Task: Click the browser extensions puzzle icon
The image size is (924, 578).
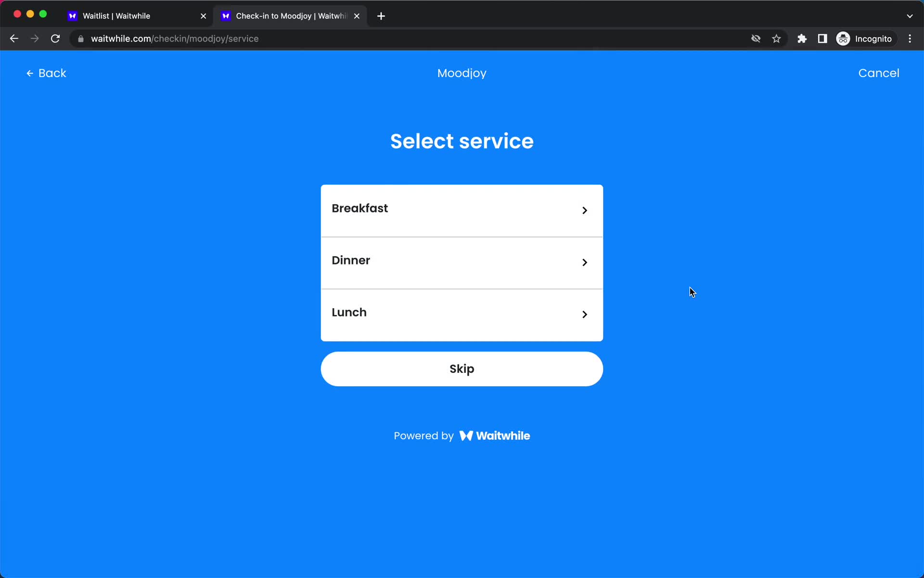Action: point(802,39)
